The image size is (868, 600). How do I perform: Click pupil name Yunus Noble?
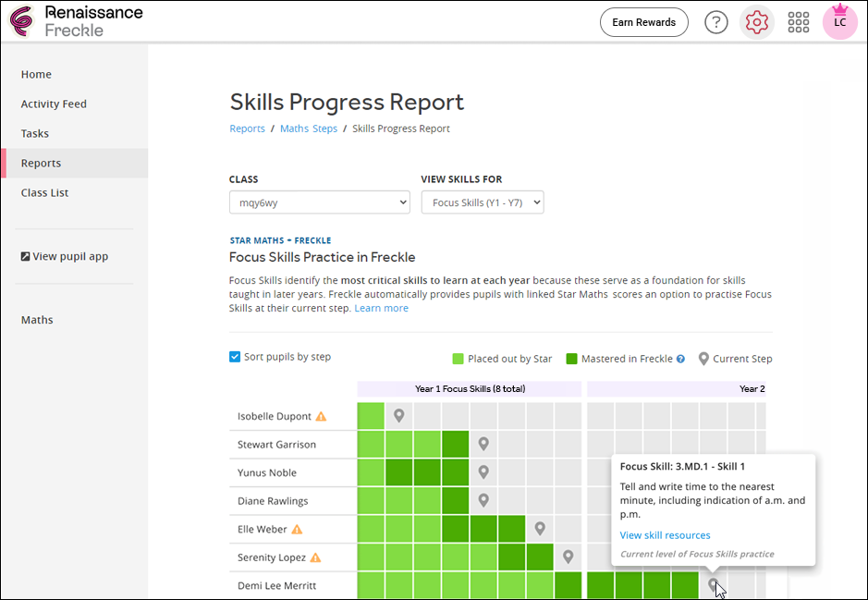point(267,472)
